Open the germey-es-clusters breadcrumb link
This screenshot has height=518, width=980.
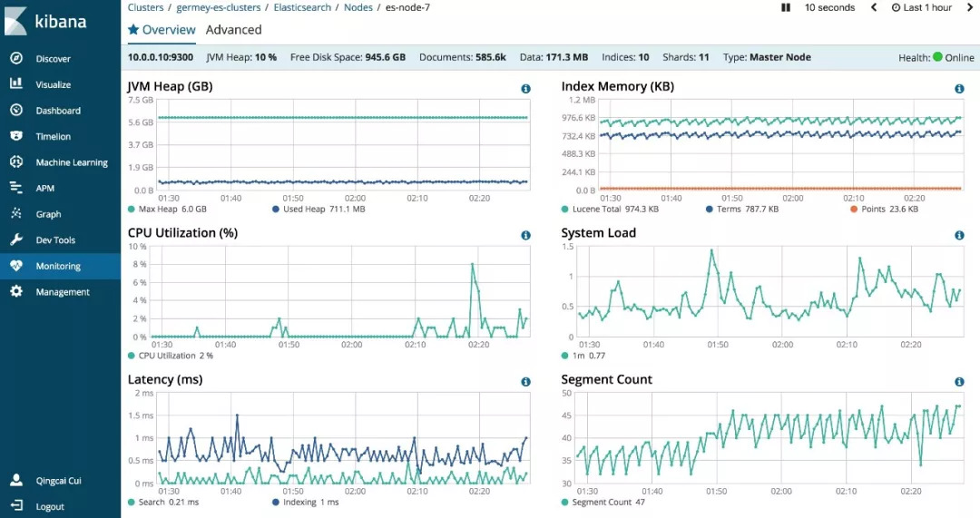(219, 7)
